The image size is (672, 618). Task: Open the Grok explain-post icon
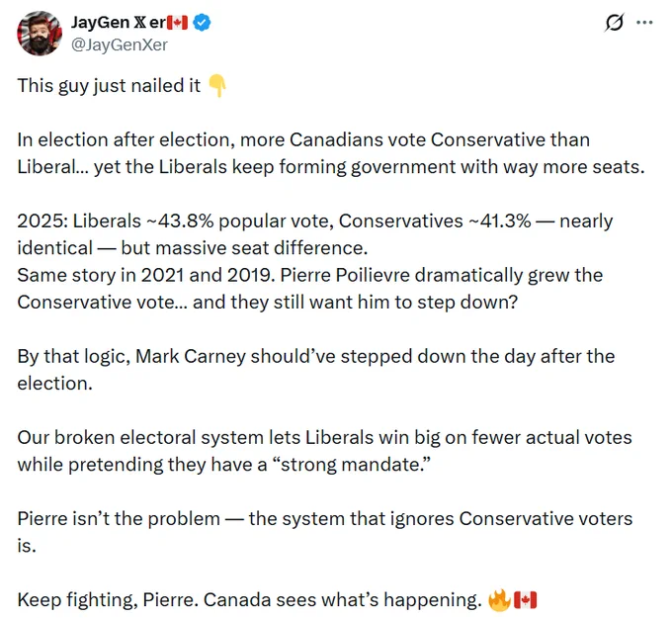(614, 23)
